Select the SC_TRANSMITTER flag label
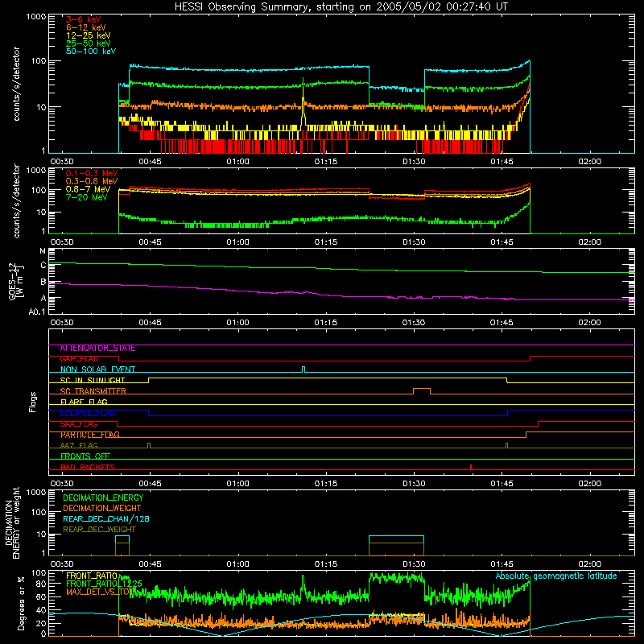This screenshot has height=644, width=644. (93, 391)
